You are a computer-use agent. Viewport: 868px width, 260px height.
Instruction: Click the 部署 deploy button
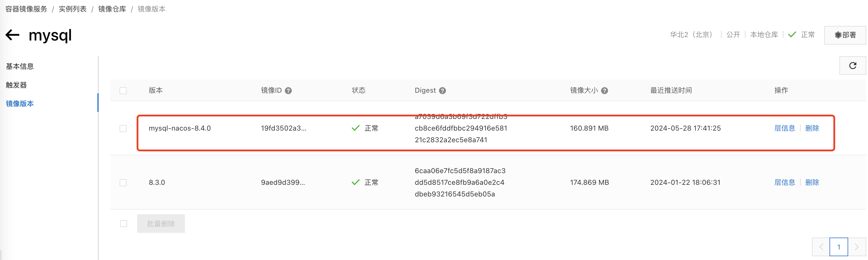845,35
